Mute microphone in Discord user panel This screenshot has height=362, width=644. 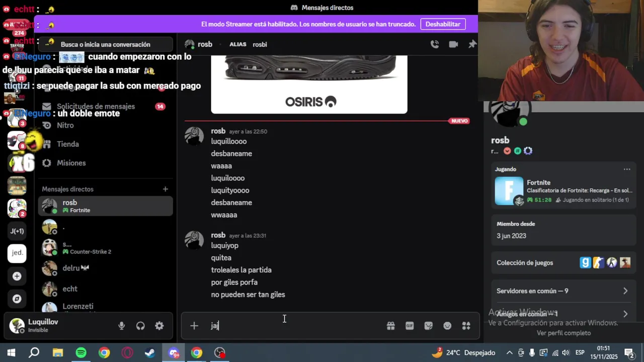click(x=121, y=326)
